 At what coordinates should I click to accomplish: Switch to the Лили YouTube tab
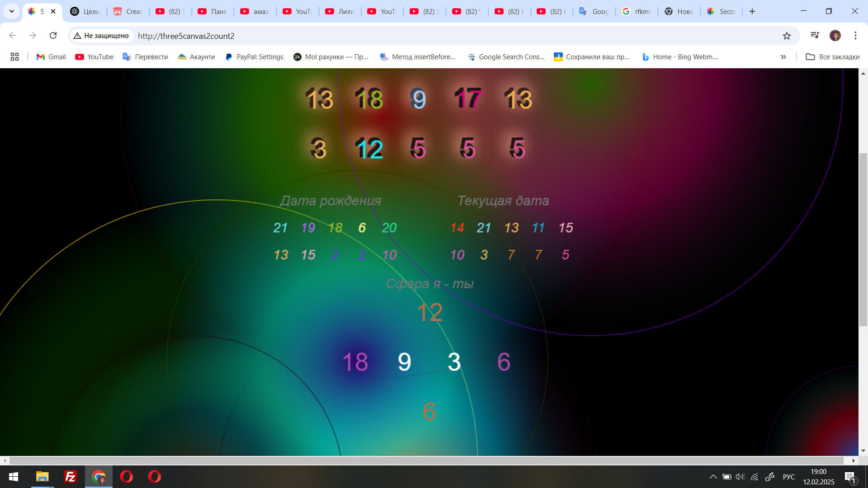coord(340,11)
